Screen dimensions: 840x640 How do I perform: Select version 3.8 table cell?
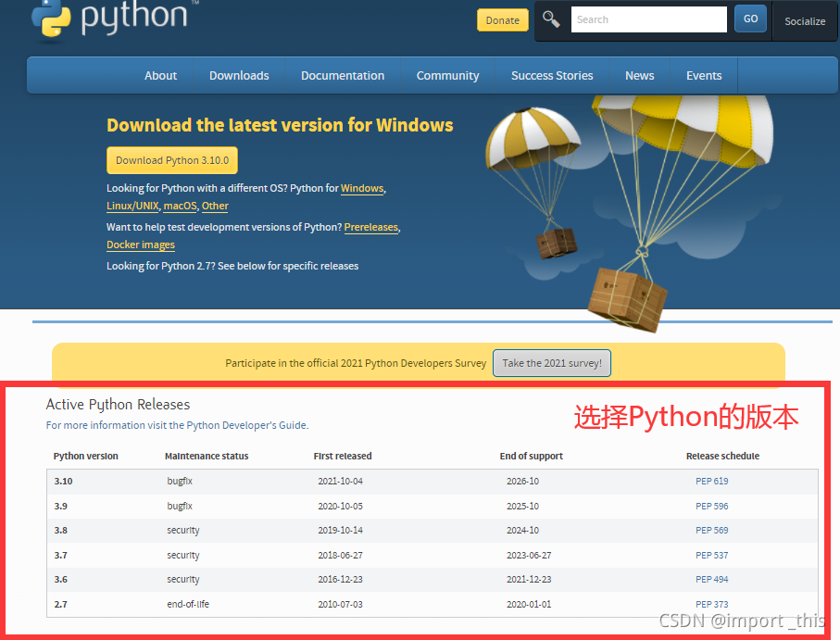[x=60, y=530]
